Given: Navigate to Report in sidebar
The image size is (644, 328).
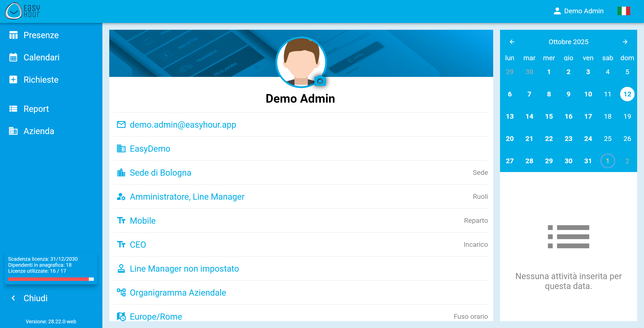Looking at the screenshot, I should tap(36, 109).
